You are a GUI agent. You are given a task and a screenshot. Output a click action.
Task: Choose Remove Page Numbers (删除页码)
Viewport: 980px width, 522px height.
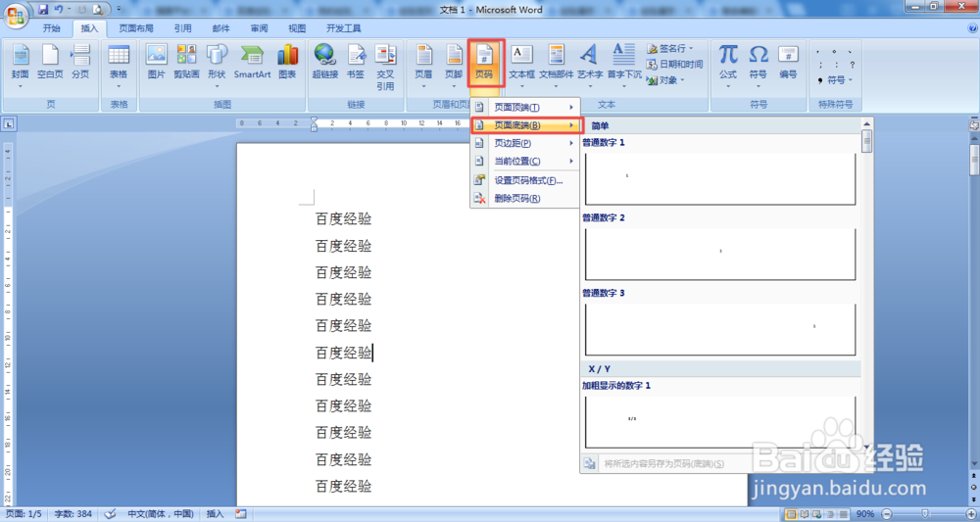525,199
